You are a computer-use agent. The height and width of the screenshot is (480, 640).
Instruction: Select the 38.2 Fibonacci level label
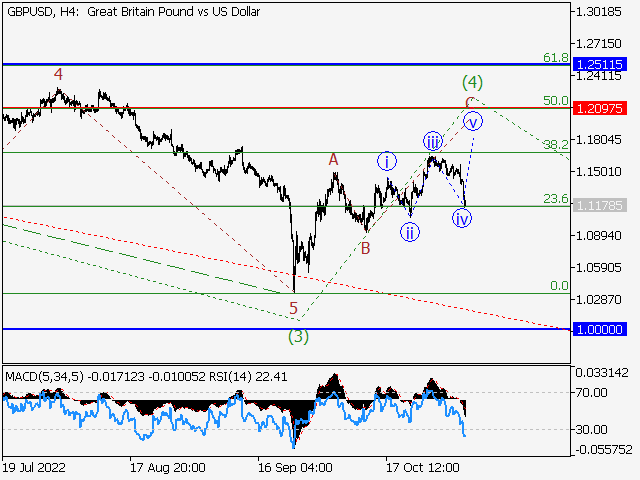[x=556, y=144]
